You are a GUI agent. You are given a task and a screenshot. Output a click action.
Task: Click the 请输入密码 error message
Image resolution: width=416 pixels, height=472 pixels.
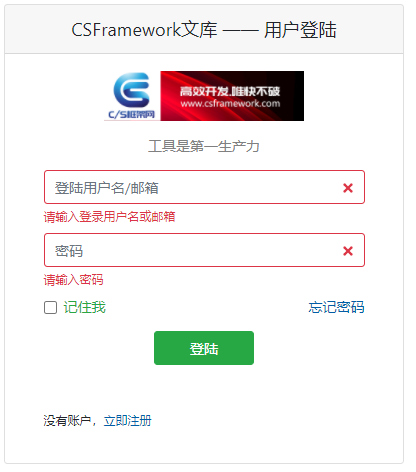[73, 280]
